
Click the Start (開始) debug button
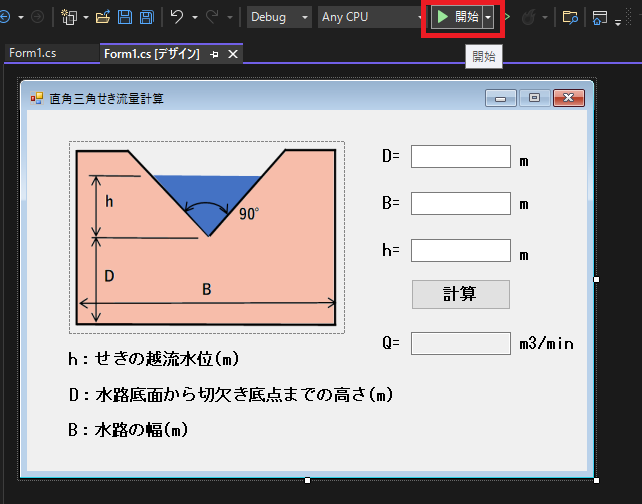457,17
